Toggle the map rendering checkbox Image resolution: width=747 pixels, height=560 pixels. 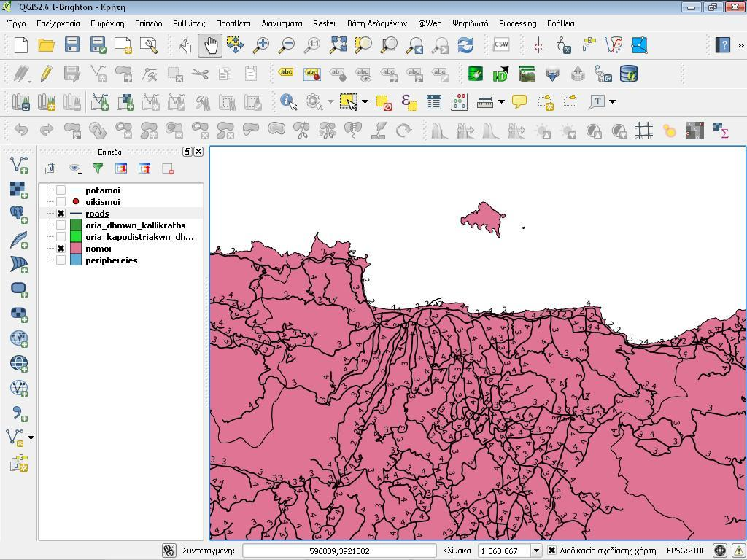coord(551,551)
